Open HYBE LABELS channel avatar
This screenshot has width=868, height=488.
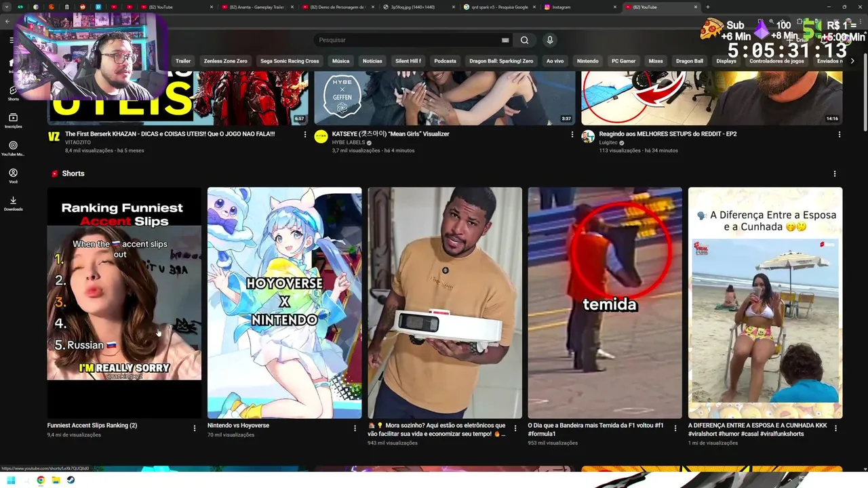click(321, 136)
